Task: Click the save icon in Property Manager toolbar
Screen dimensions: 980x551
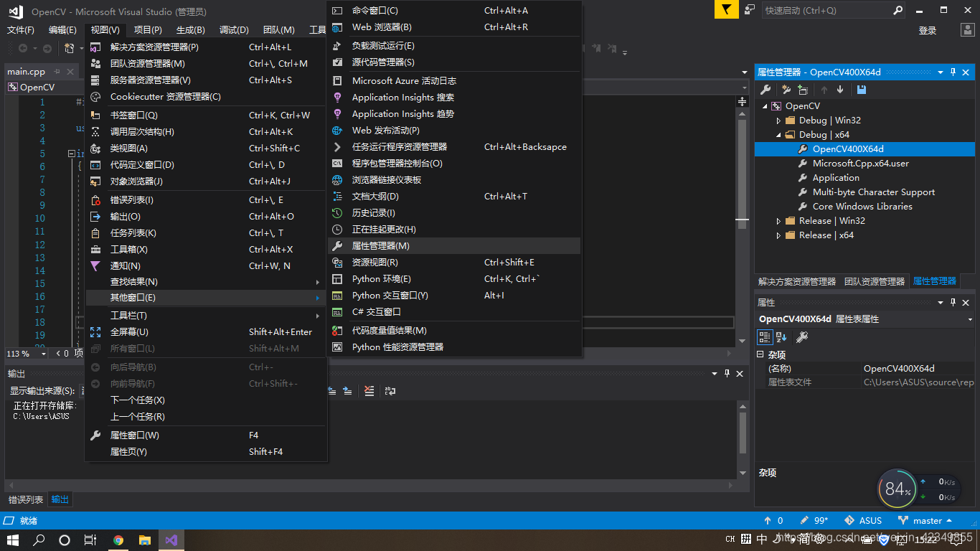Action: [862, 90]
